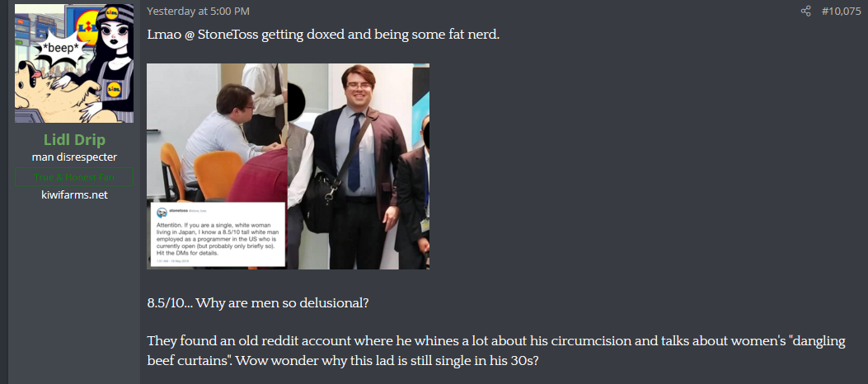
Task: Open the standing man in suit photo
Action: coord(358,166)
